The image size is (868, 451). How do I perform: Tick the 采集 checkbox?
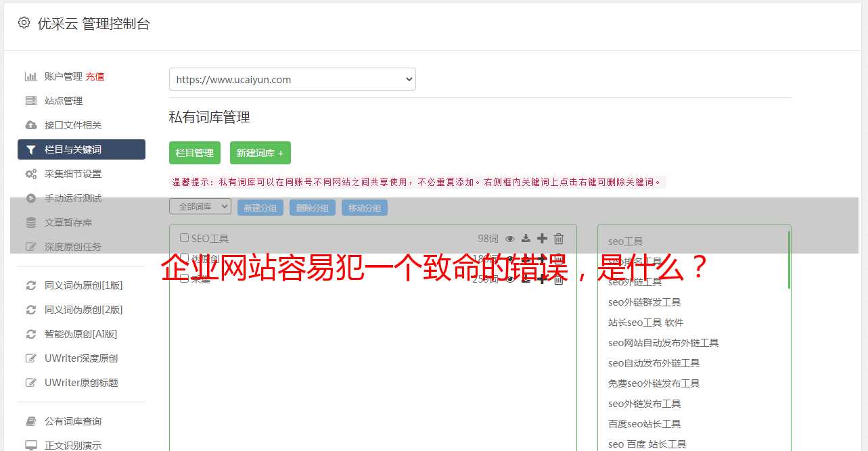184,279
